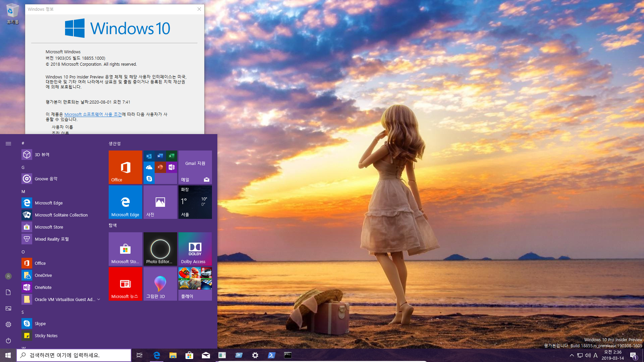Open the Microsoft 뉴스 tile
Image resolution: width=644 pixels, height=362 pixels.
point(125,284)
